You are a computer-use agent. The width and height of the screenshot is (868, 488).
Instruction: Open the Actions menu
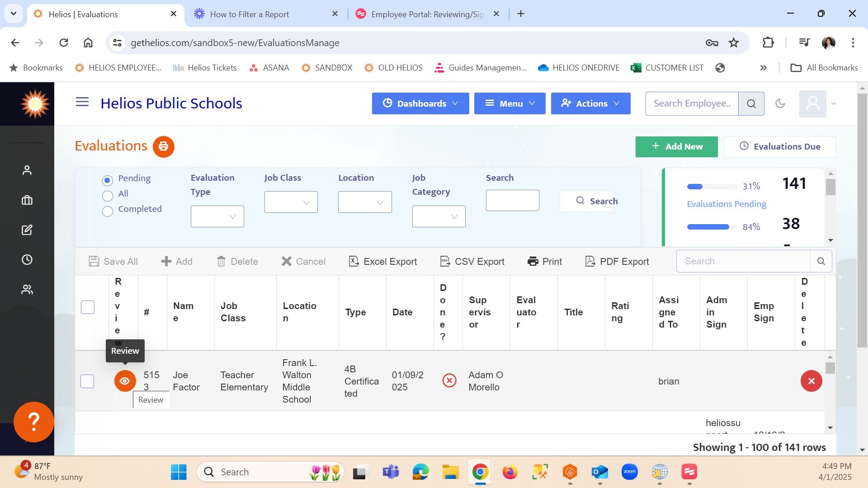590,103
